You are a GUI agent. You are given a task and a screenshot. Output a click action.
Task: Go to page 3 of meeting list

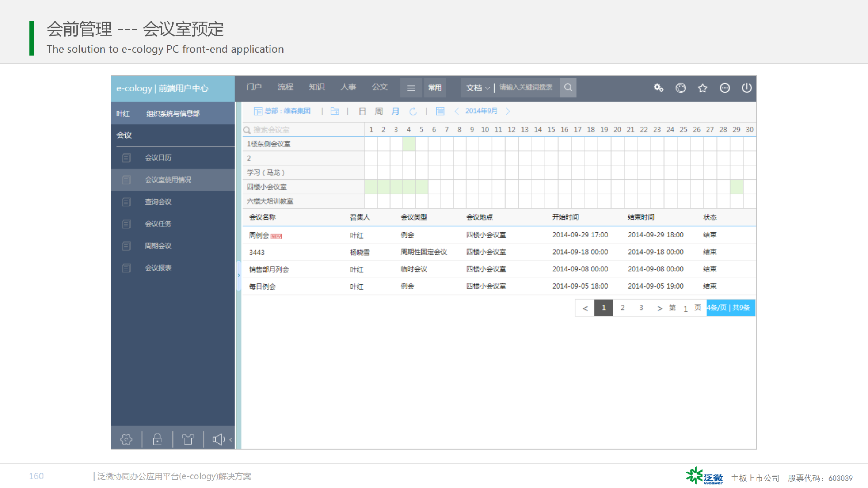click(641, 308)
